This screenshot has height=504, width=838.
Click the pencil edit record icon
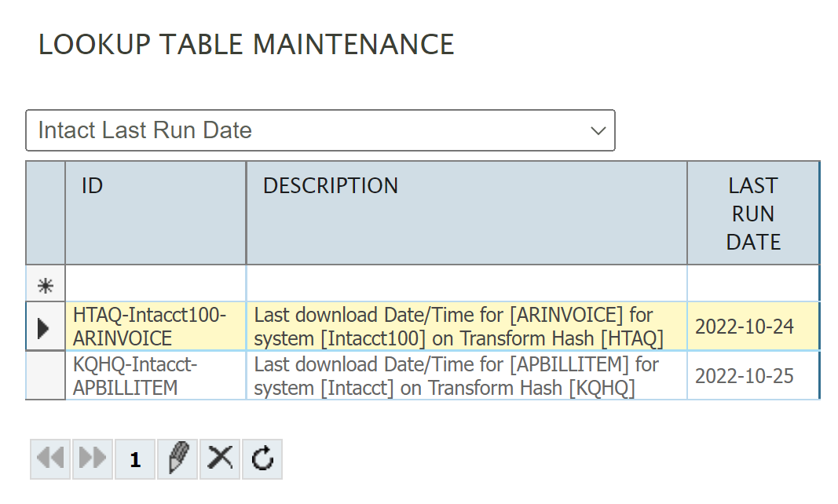pos(177,459)
